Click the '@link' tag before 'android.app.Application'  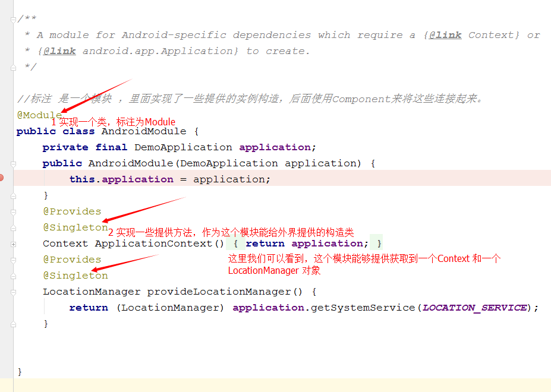point(60,51)
